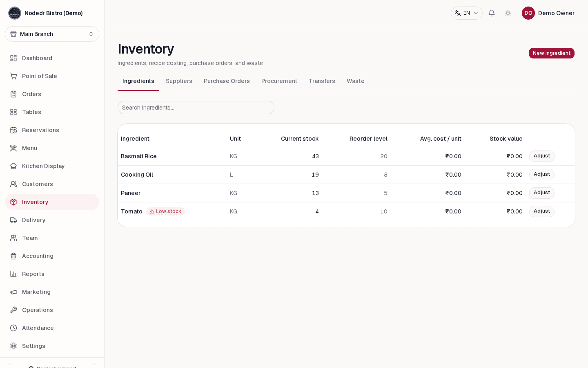Select the Waste tab
This screenshot has height=368, width=588.
[356, 81]
